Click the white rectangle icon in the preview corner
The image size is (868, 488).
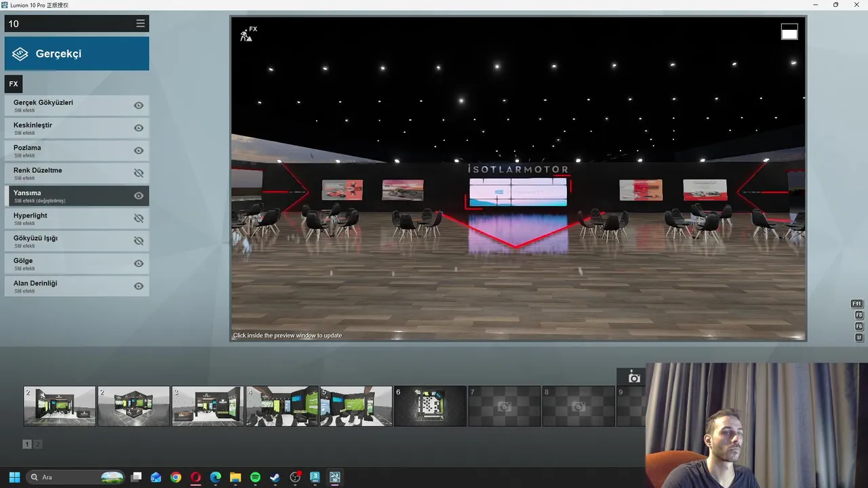pos(789,32)
